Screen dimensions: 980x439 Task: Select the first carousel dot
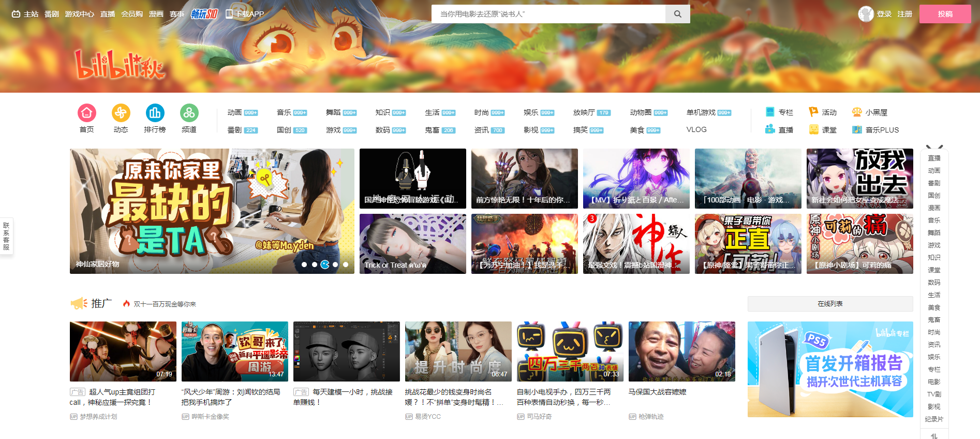[304, 265]
